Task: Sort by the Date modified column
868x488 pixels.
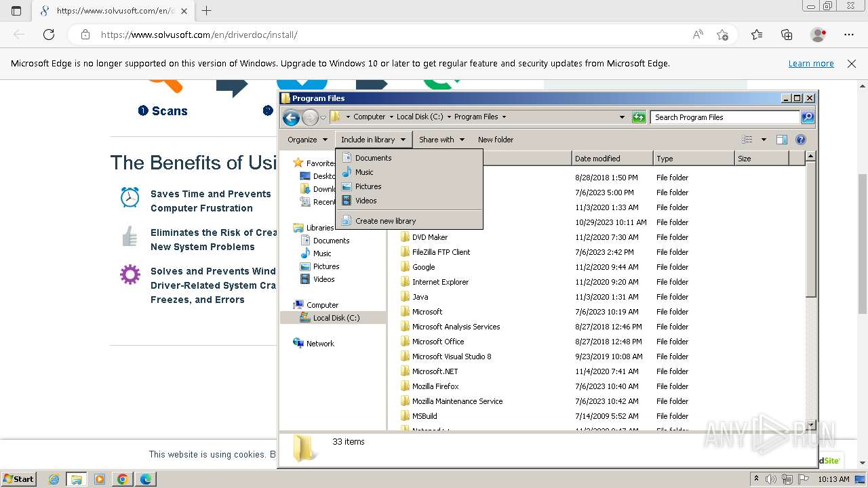Action: point(612,159)
